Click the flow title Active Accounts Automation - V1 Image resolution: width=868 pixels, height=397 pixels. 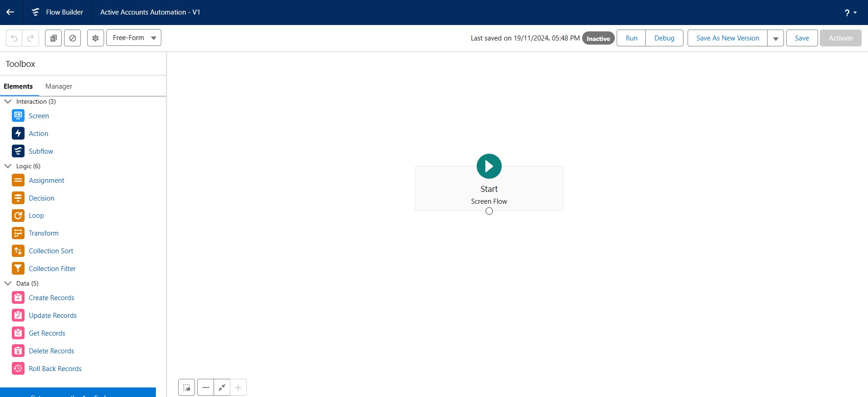tap(150, 12)
